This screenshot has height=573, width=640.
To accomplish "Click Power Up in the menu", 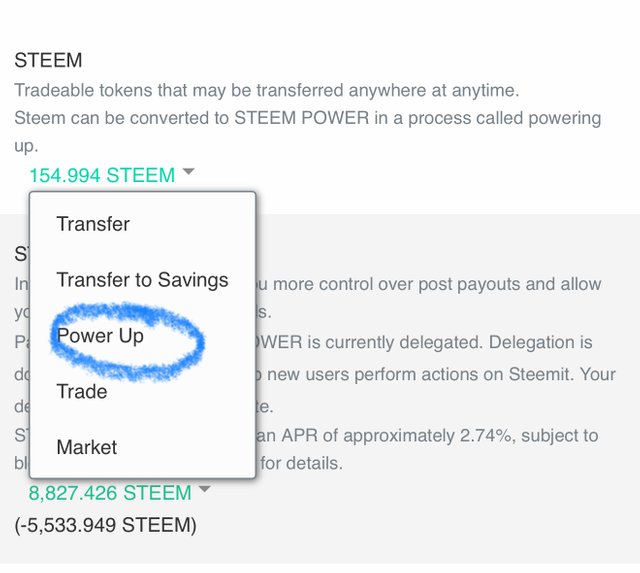I will (x=100, y=336).
